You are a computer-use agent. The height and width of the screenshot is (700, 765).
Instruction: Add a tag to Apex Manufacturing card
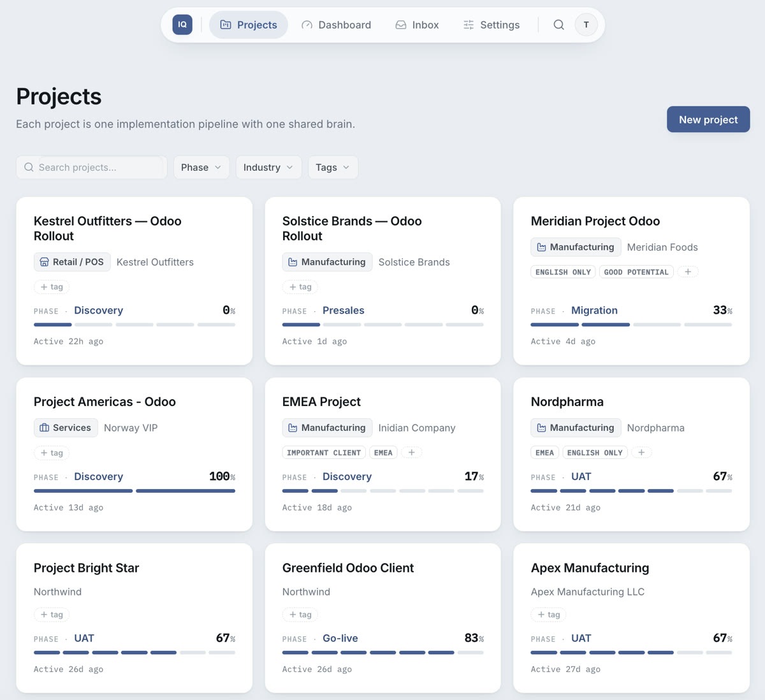pos(549,615)
